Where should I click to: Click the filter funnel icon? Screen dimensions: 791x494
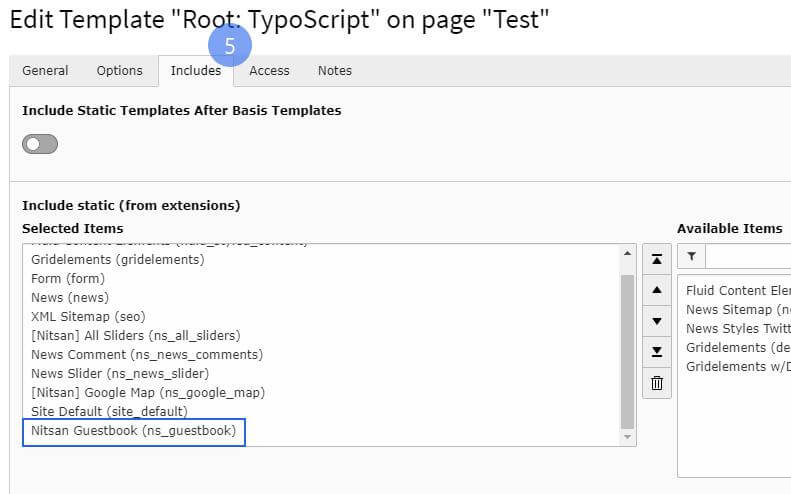(x=691, y=257)
